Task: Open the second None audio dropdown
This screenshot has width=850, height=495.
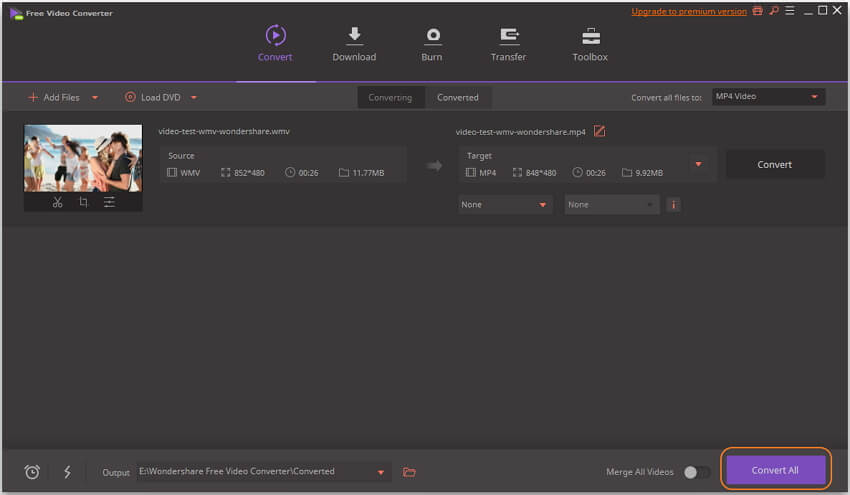Action: [x=611, y=204]
